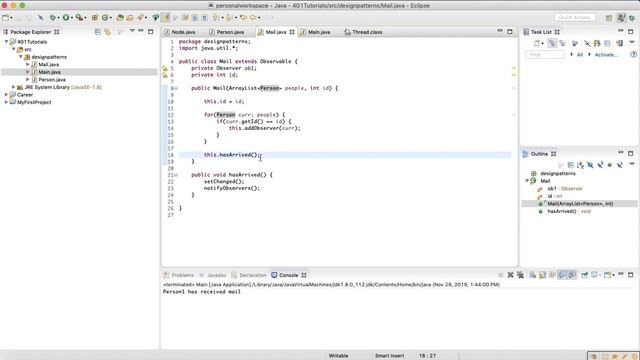The width and height of the screenshot is (640, 360).
Task: Click the New file wizard icon
Action: click(6, 18)
